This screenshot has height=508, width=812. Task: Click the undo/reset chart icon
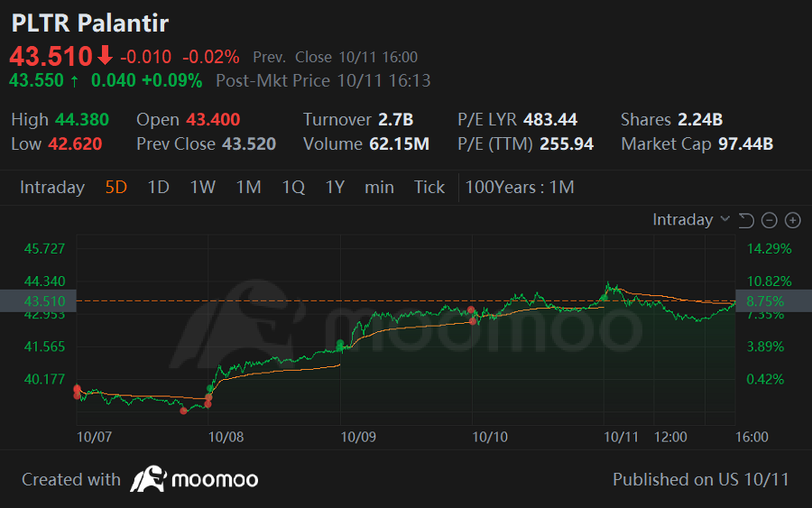746,220
